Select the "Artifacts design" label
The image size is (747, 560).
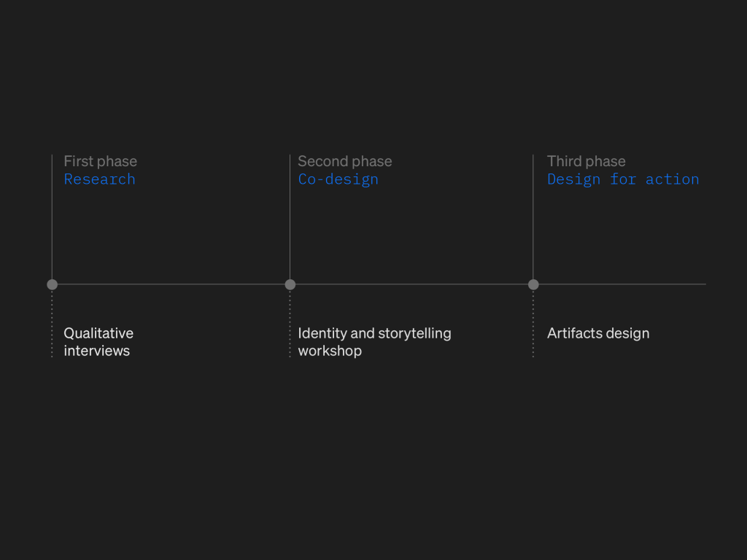[598, 333]
